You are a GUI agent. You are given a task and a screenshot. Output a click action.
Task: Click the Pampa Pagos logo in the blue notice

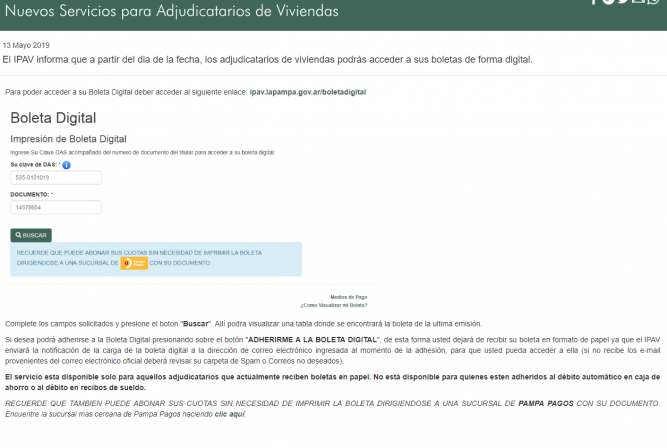(134, 263)
